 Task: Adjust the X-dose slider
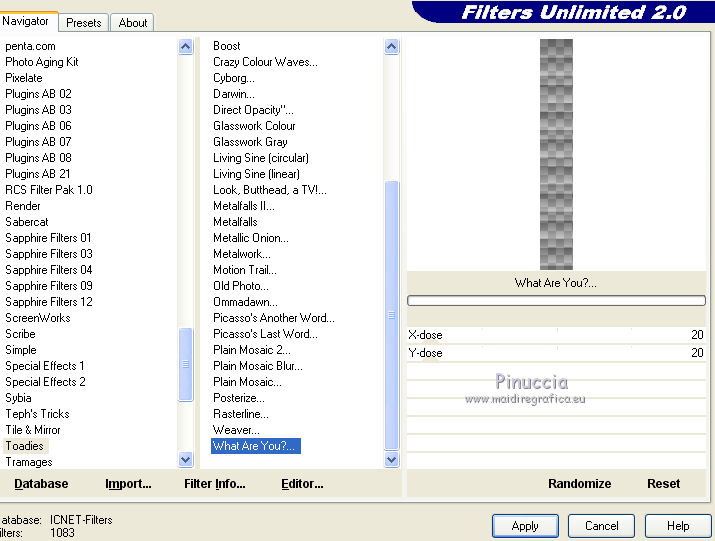(556, 335)
